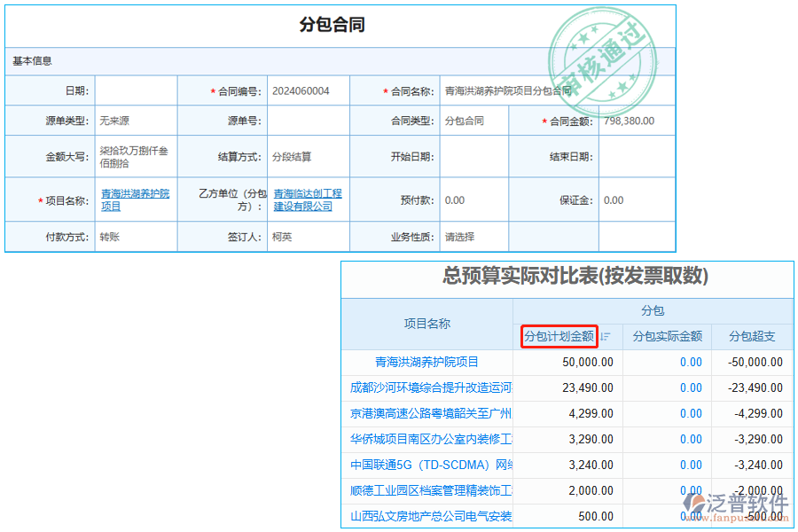The height and width of the screenshot is (532, 798).
Task: Click the 结束日期 input field
Action: point(638,157)
